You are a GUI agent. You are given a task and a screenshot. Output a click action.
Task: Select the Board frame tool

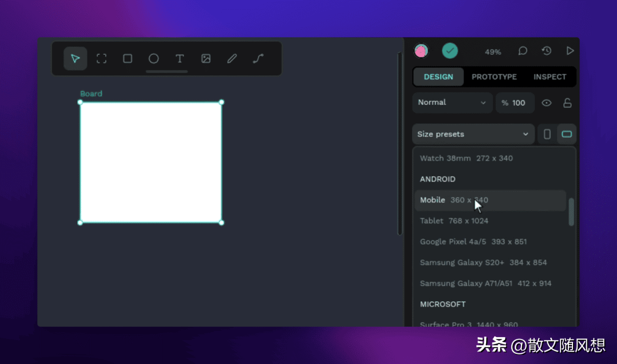102,59
